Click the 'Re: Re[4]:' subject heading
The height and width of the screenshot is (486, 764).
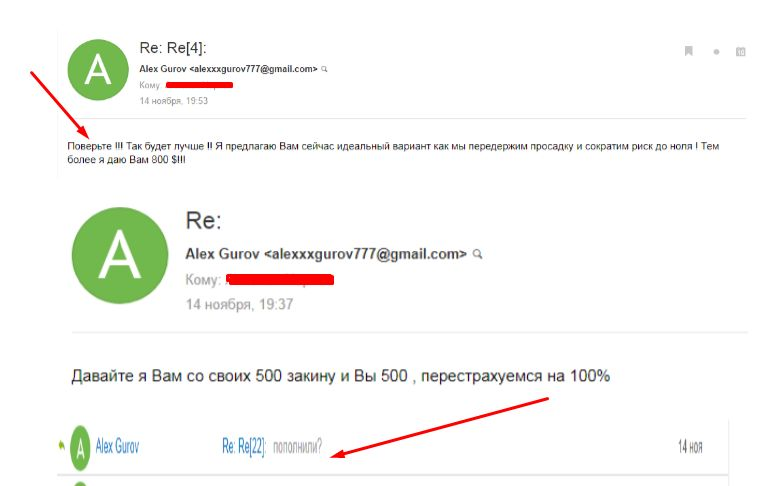[x=173, y=48]
